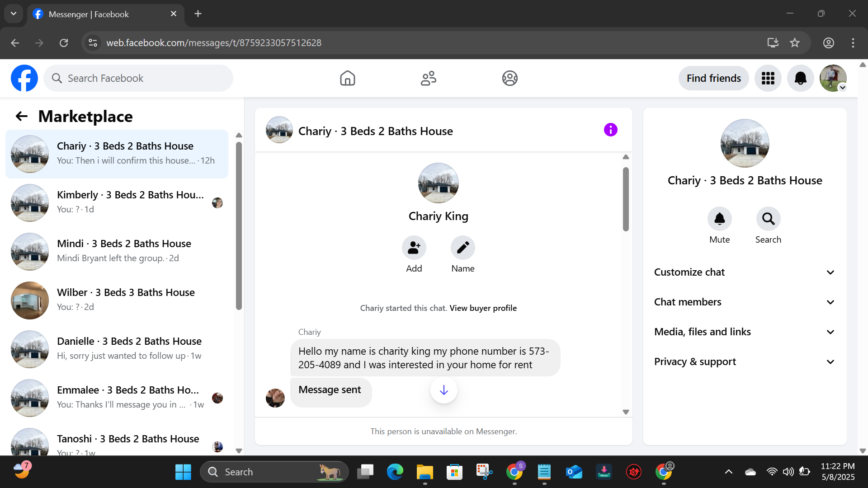Image resolution: width=868 pixels, height=488 pixels.
Task: Open the Chrome profile icon
Action: coord(829,43)
